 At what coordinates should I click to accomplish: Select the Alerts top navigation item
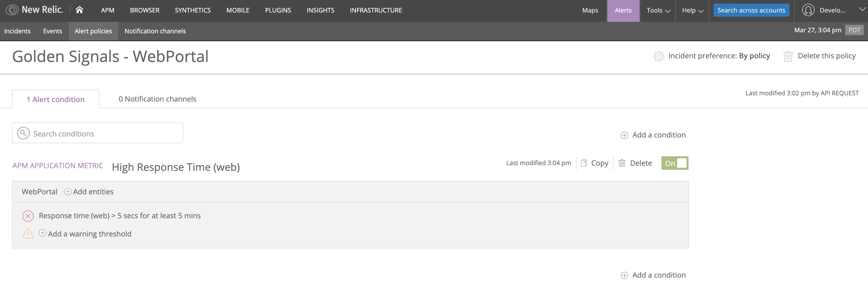tap(623, 10)
